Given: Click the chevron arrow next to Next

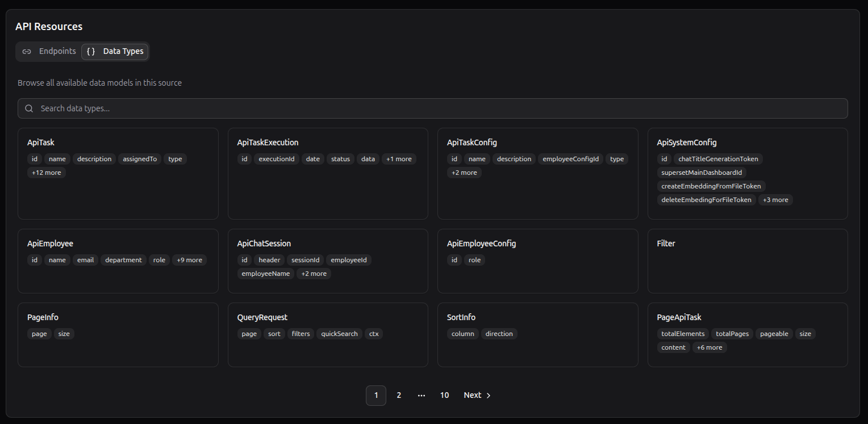Looking at the screenshot, I should [489, 396].
